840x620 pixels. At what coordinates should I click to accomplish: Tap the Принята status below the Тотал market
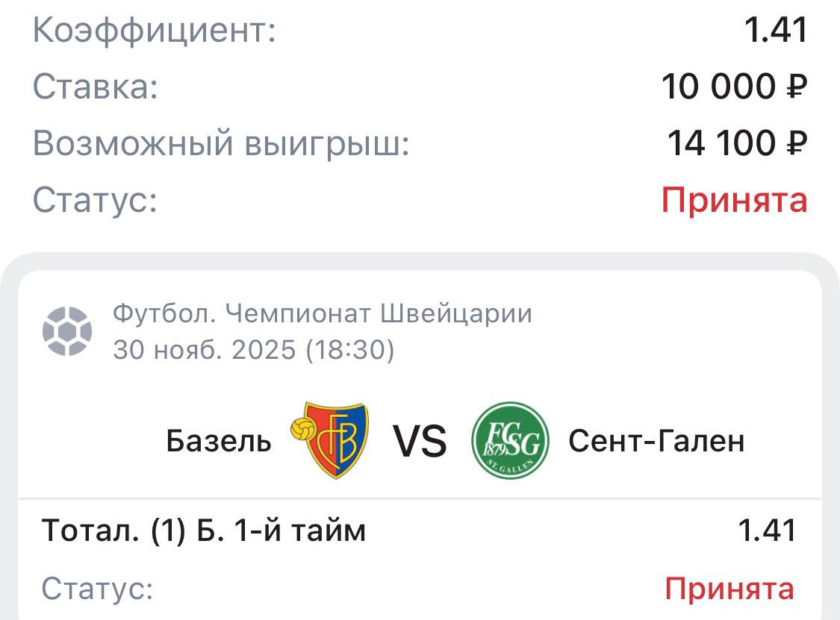pyautogui.click(x=729, y=589)
